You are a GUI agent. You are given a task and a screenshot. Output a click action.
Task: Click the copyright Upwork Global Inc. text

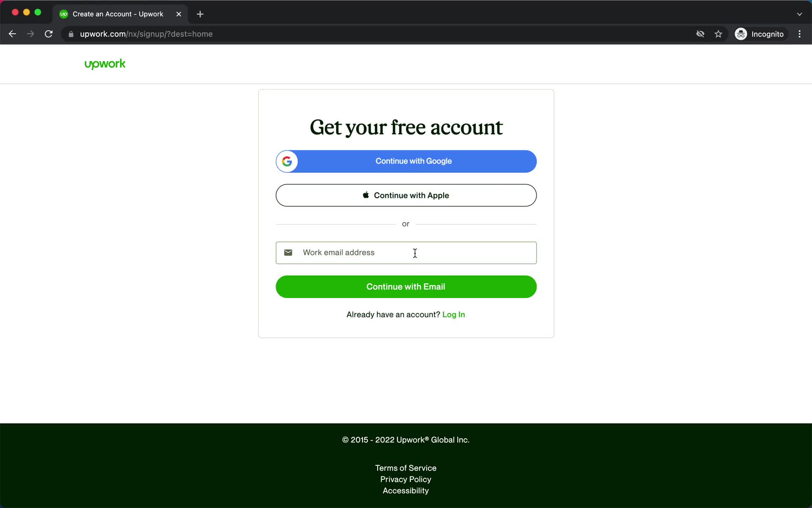(406, 440)
